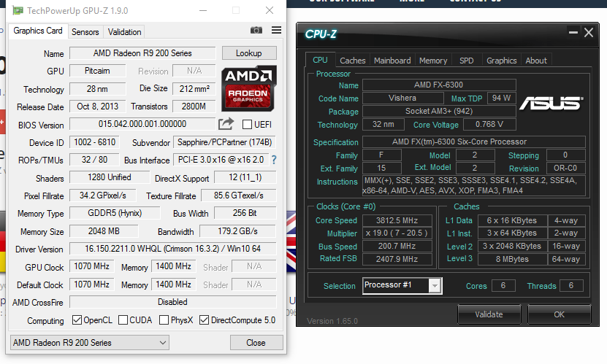Toggle the DirectCompute 5.0 checkbox

point(204,320)
